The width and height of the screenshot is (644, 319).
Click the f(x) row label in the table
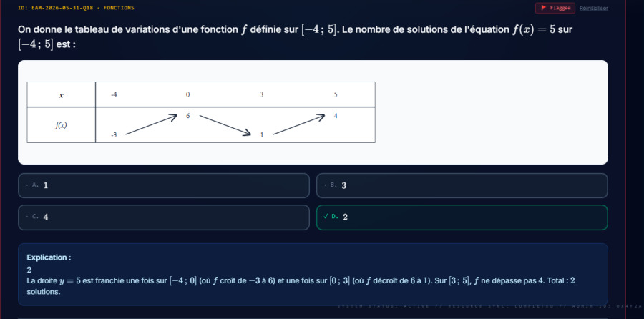[x=62, y=125]
